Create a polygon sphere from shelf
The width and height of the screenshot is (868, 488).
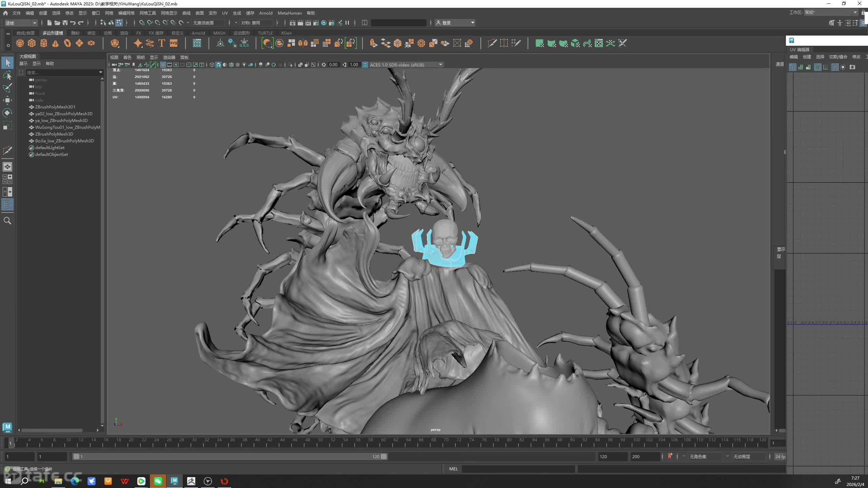(20, 43)
